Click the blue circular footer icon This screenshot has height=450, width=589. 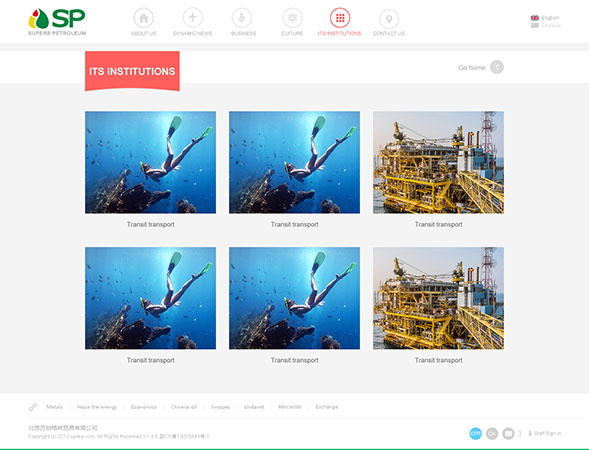[476, 433]
